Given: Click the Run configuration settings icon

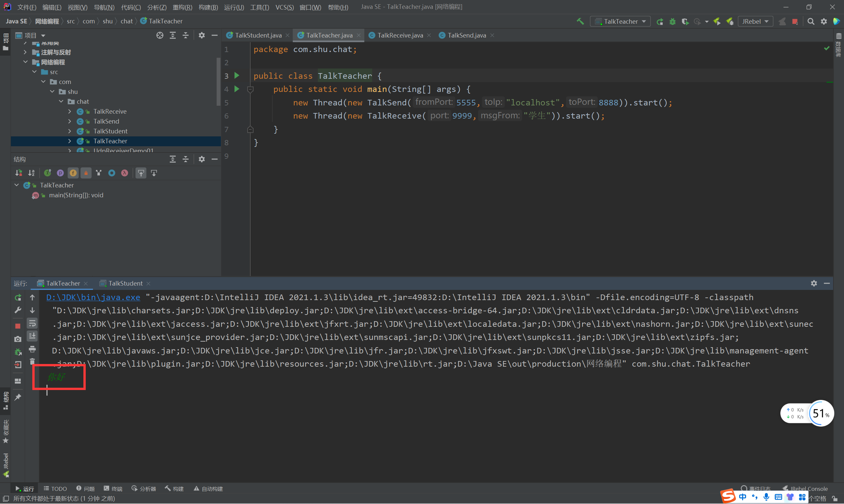Looking at the screenshot, I should tap(814, 283).
